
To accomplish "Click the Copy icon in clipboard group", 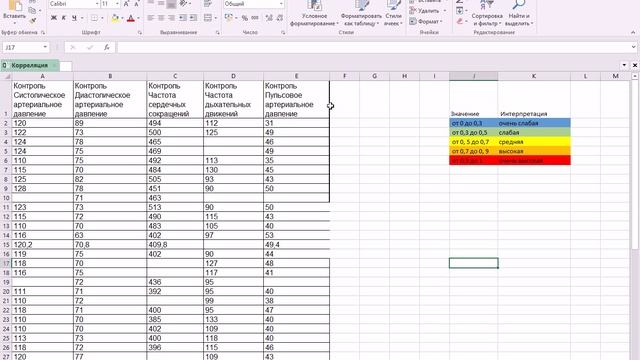I will pos(33,11).
